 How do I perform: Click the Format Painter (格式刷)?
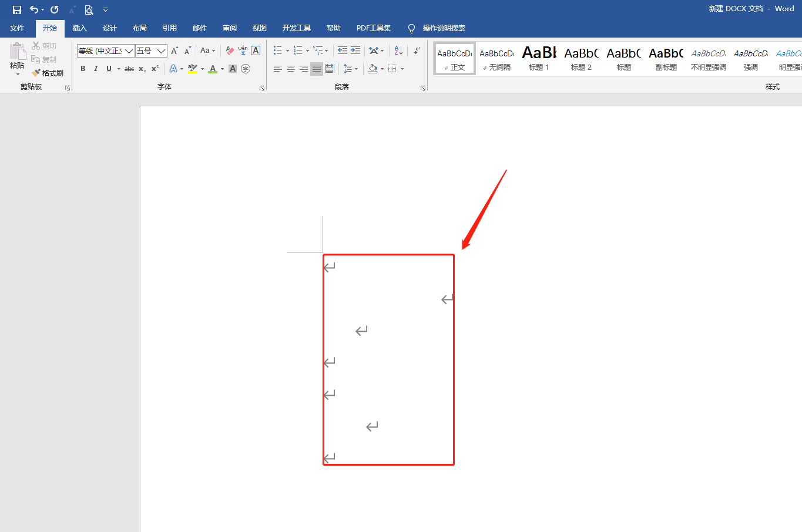[x=48, y=73]
